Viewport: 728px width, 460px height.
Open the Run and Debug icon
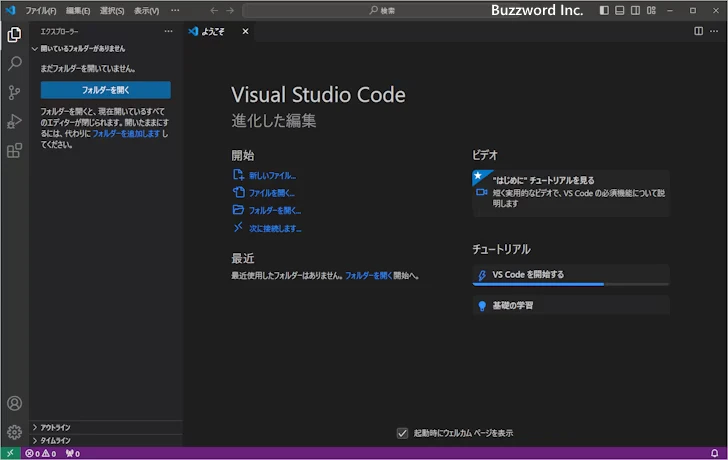point(14,121)
